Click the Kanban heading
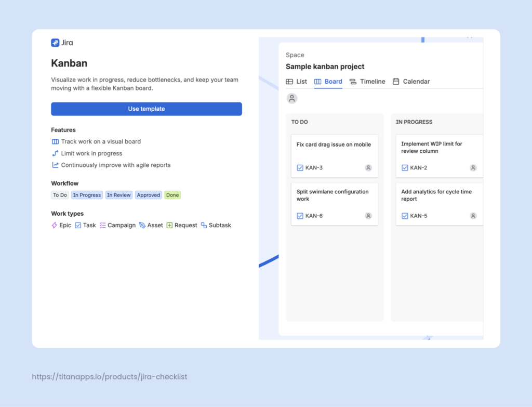 69,63
